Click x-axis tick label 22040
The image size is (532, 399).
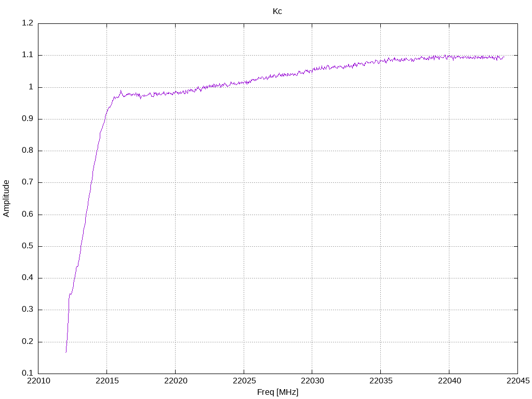(449, 381)
